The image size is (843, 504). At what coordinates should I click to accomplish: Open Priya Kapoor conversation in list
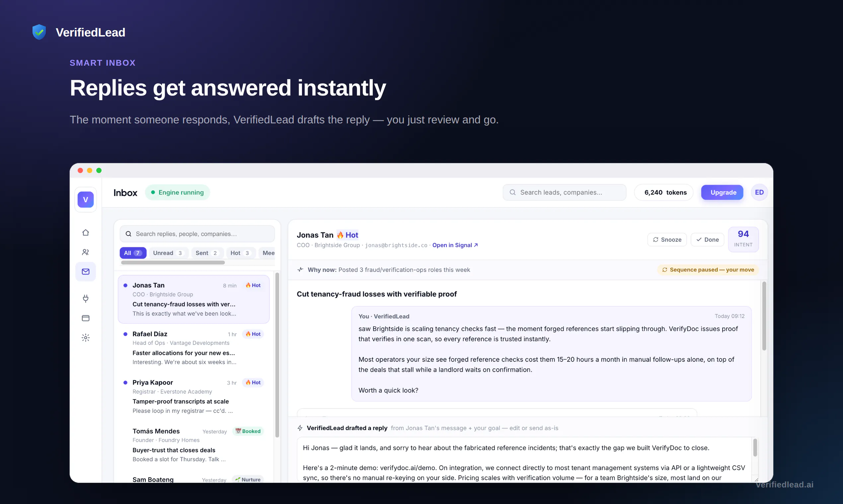point(193,396)
